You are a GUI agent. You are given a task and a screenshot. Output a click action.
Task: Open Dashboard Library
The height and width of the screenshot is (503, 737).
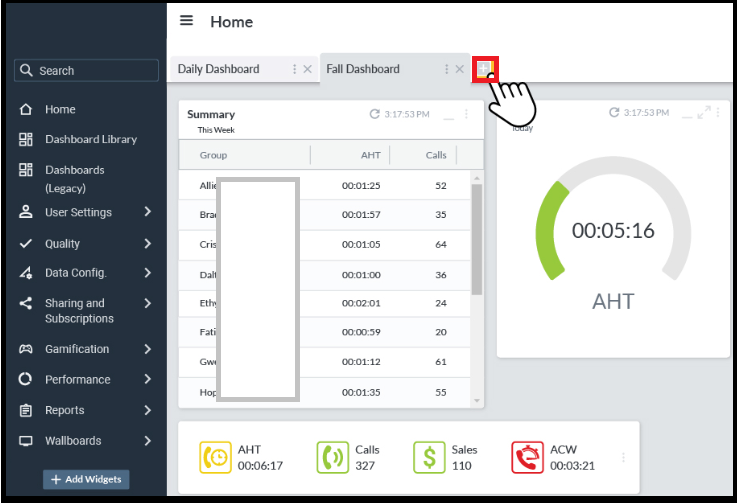[x=91, y=139]
